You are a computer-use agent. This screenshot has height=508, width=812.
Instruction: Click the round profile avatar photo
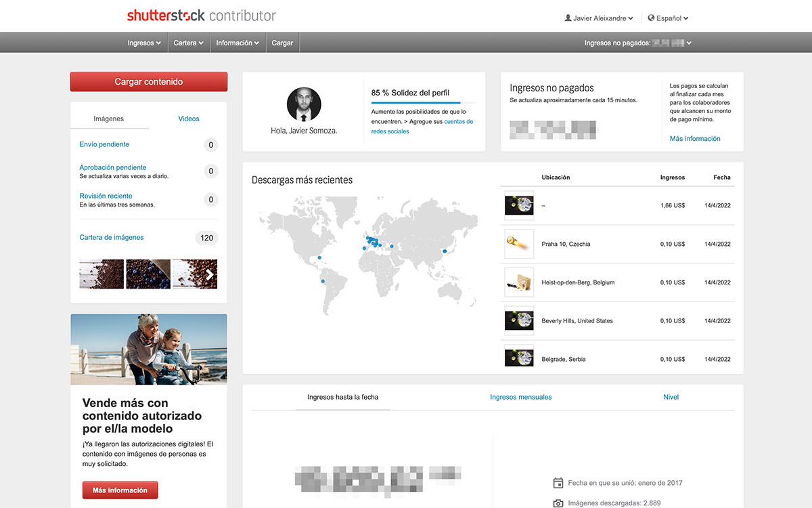point(304,104)
